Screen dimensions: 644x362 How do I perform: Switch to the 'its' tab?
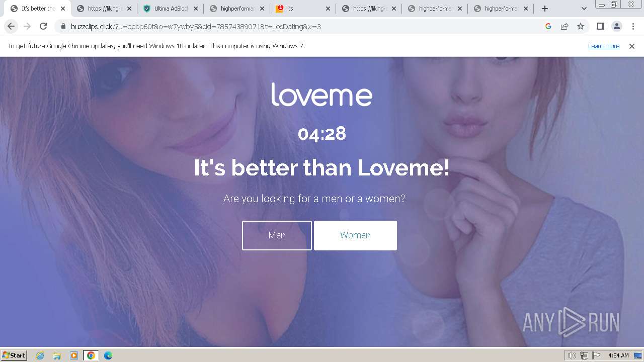click(x=302, y=9)
